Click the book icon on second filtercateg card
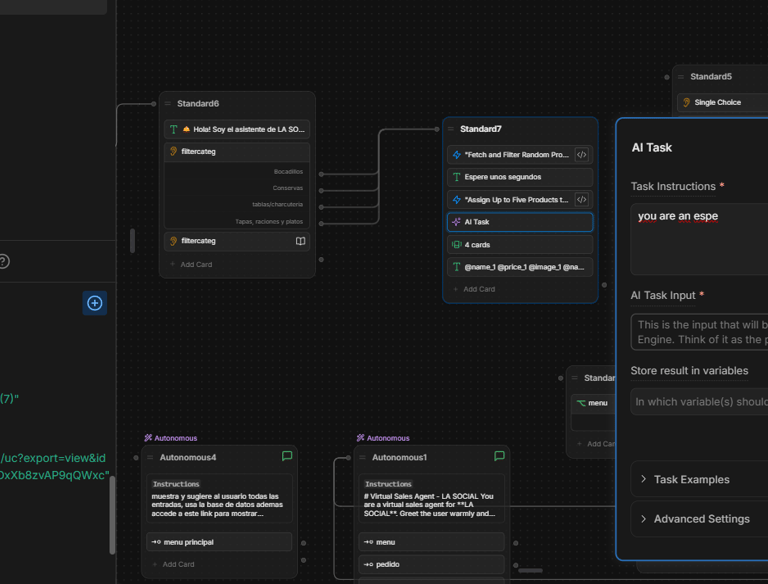The width and height of the screenshot is (768, 584). [x=300, y=241]
